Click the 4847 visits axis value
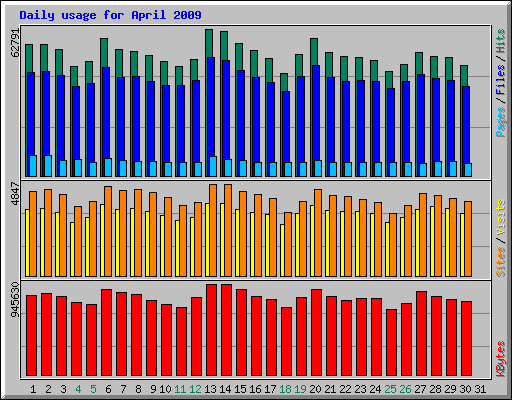 (x=15, y=193)
